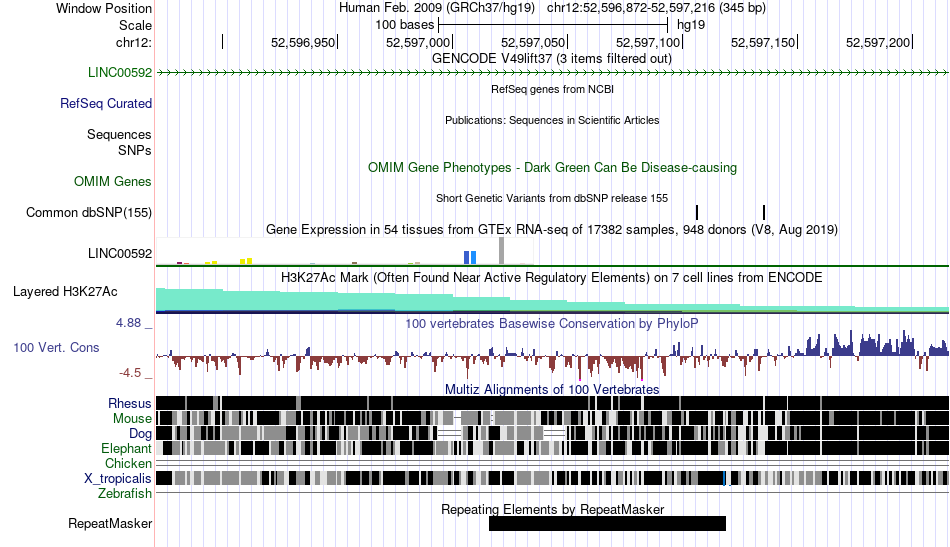This screenshot has width=950, height=547.
Task: Click the Zebrafish alignment row label
Action: [125, 494]
